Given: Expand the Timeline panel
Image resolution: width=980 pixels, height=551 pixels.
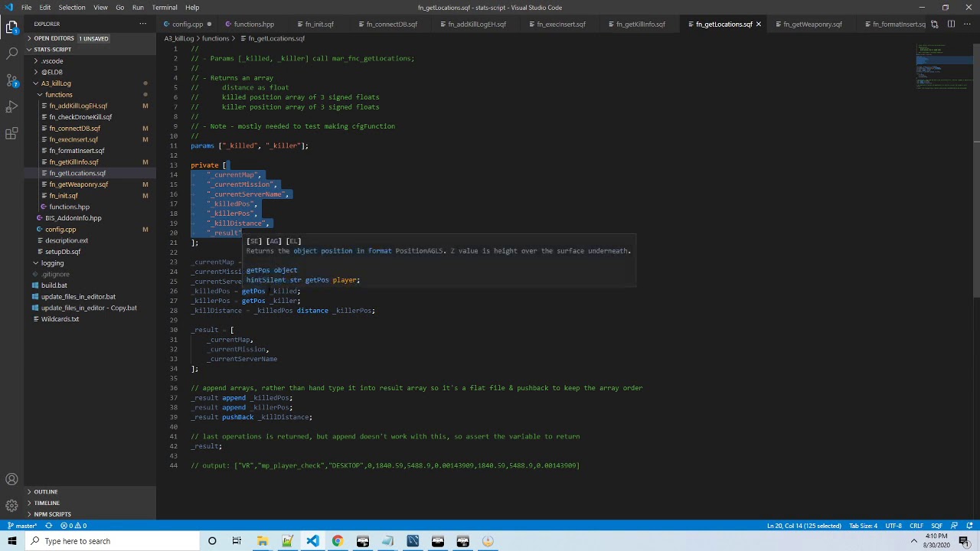Looking at the screenshot, I should tap(90, 503).
